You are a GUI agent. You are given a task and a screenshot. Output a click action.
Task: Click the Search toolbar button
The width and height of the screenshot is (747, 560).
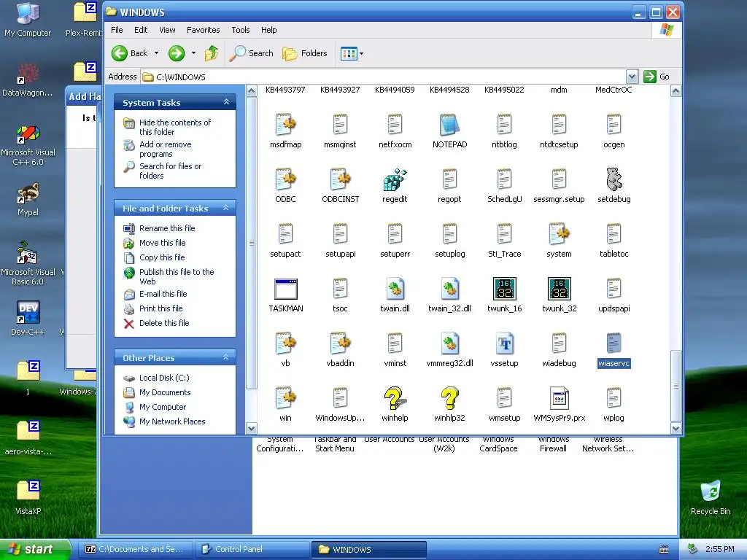251,53
